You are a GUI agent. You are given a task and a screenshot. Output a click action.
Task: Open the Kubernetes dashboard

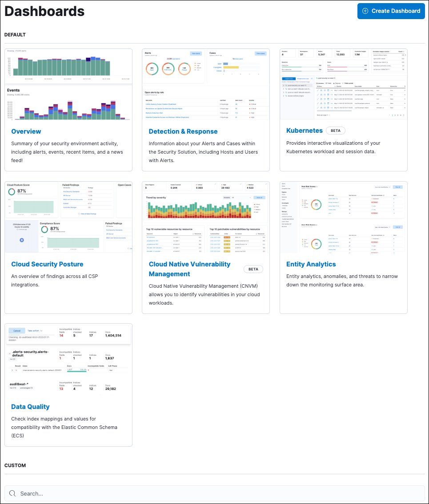(x=305, y=131)
